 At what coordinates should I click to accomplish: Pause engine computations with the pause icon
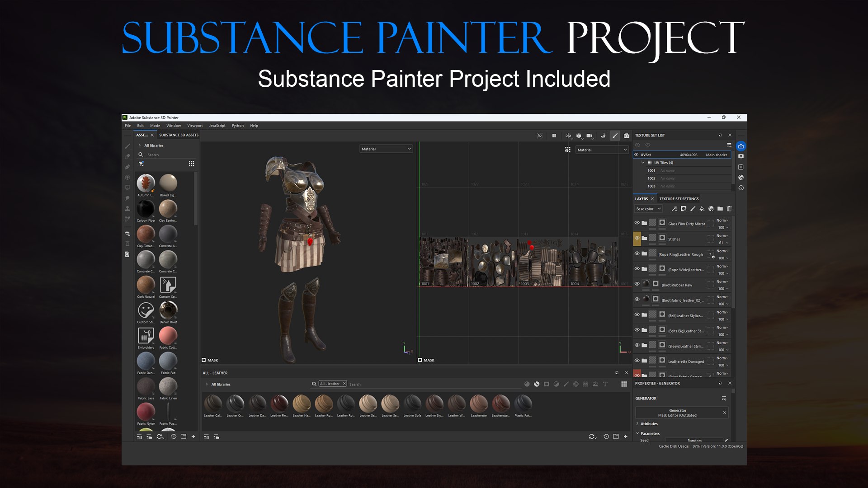[x=554, y=136]
